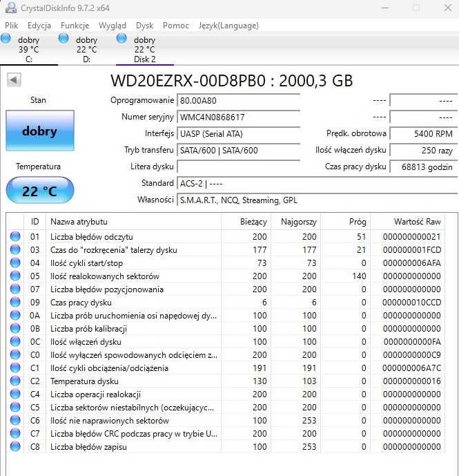This screenshot has width=459, height=476.
Task: Click raw value 000000010CCD
Action: [411, 303]
